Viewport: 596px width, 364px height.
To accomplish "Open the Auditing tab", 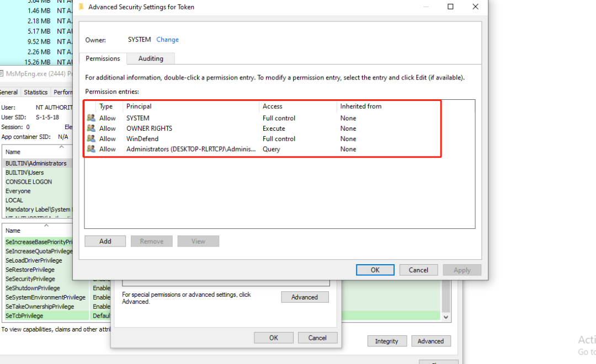I will pos(151,58).
